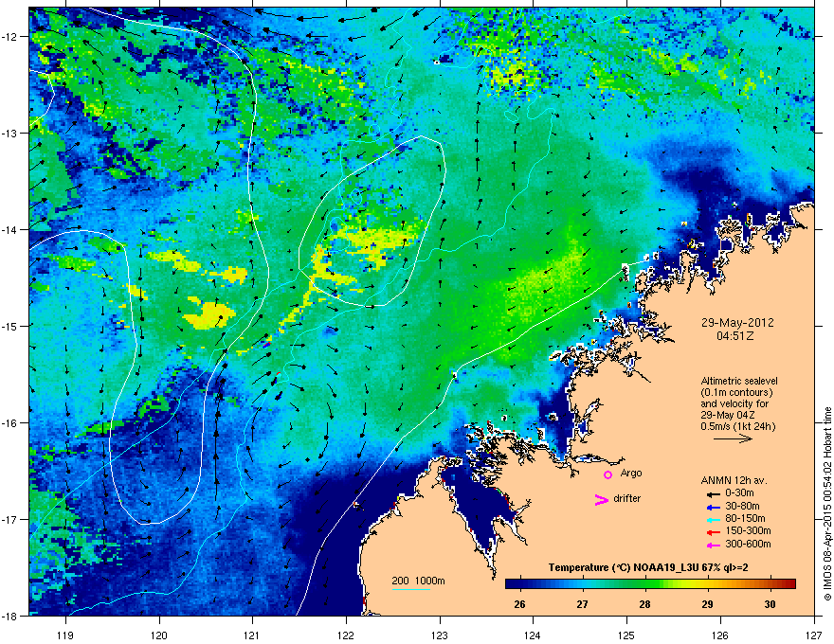Click the cyan 80-150m arrow legend symbol
Screen dimensions: 834x644
coord(714,519)
